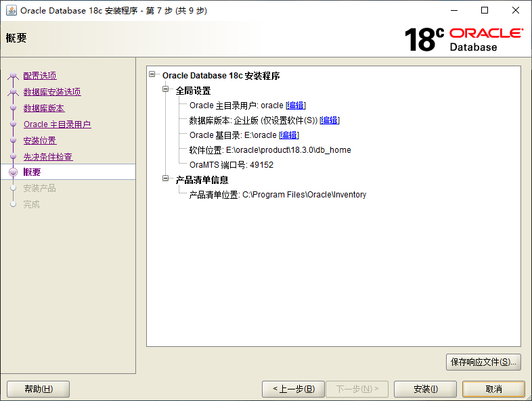Select the 产品清单位置 row
This screenshot has width=532, height=401.
(x=278, y=195)
